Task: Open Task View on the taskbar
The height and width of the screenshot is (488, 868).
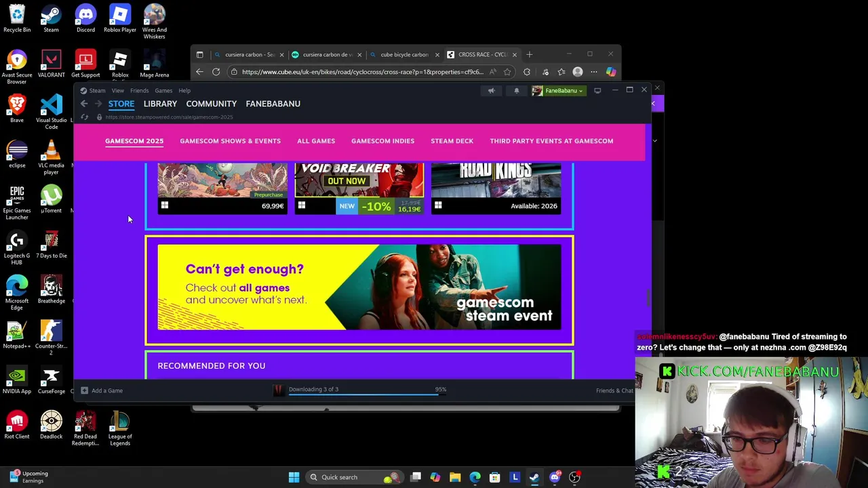Action: 416,477
